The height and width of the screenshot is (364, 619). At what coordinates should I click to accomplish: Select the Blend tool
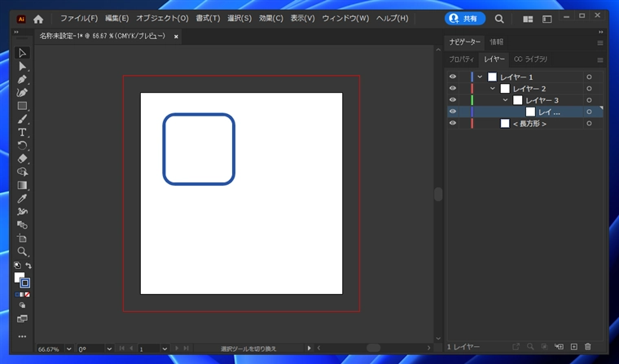point(22,225)
